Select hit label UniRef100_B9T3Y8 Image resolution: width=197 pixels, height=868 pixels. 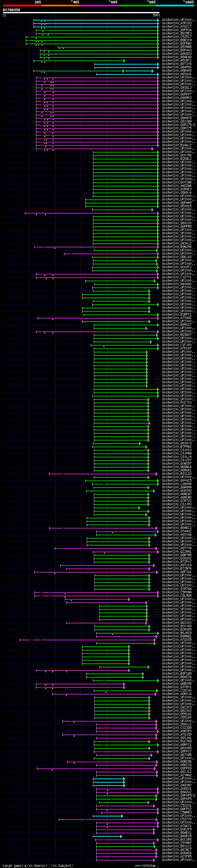(177, 64)
